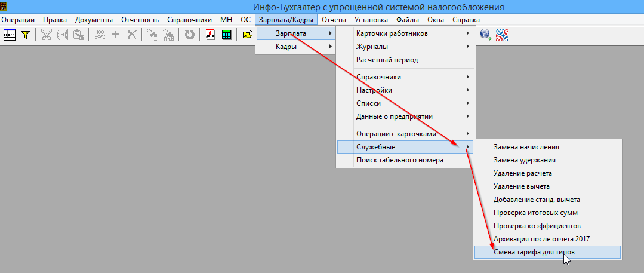Viewport: 644px width, 273px height.
Task: Open the Правка menu
Action: coord(55,20)
